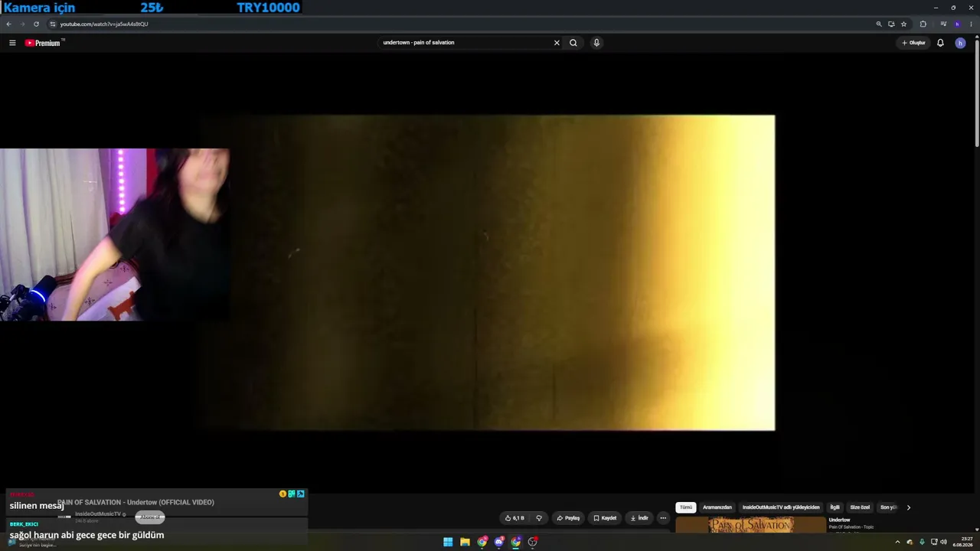Open File Explorer from the taskbar
This screenshot has width=980, height=551.
(465, 542)
